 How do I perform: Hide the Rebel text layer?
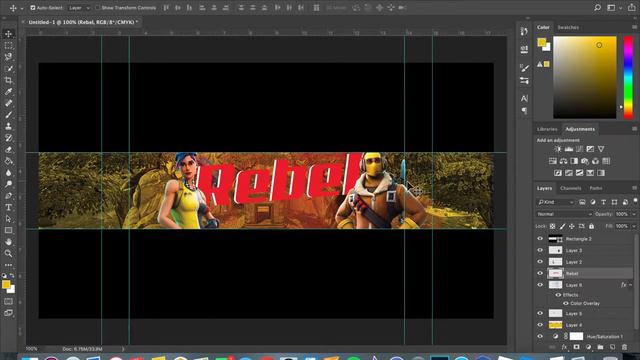coord(540,273)
